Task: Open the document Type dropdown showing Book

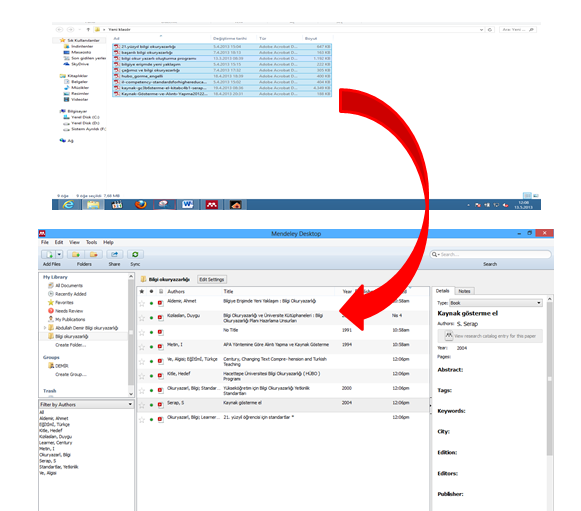Action: [496, 303]
